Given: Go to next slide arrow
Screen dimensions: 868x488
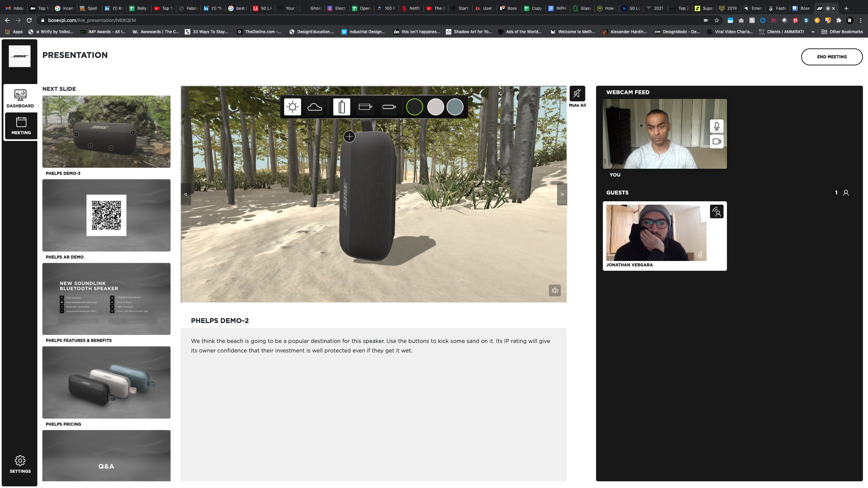Looking at the screenshot, I should [x=562, y=194].
